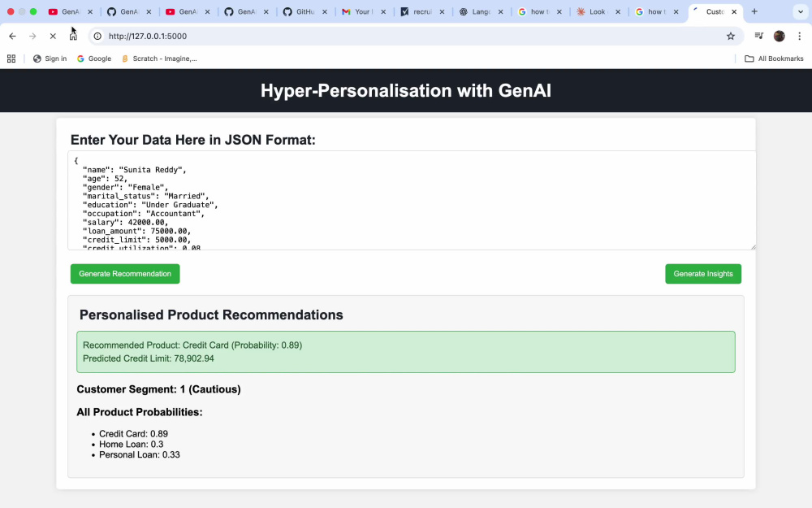Viewport: 812px width, 508px height.
Task: Click the 'Hyper-Personalisation with GenAI' heading
Action: click(405, 91)
